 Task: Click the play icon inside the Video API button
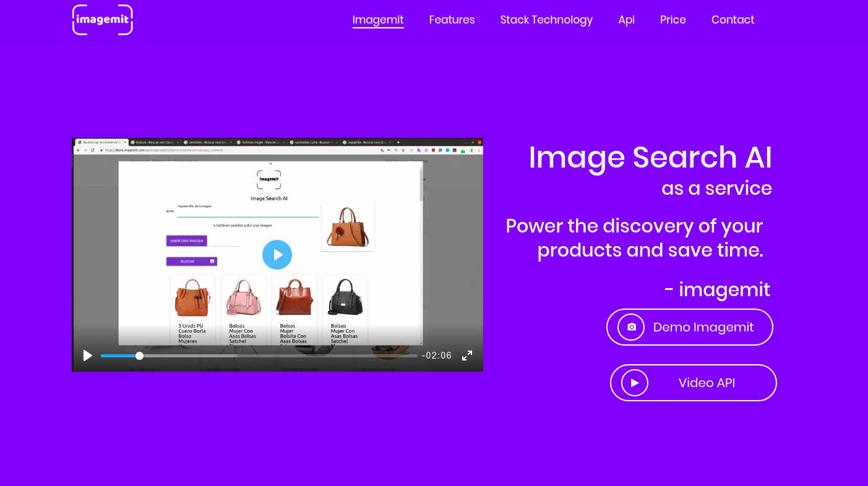click(634, 382)
